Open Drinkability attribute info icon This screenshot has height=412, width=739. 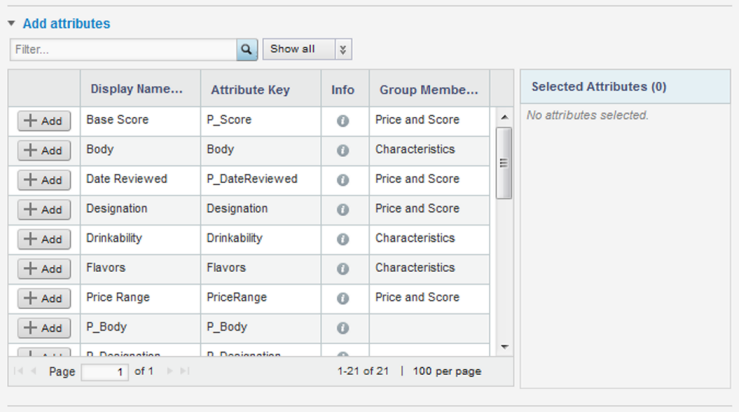(x=343, y=239)
